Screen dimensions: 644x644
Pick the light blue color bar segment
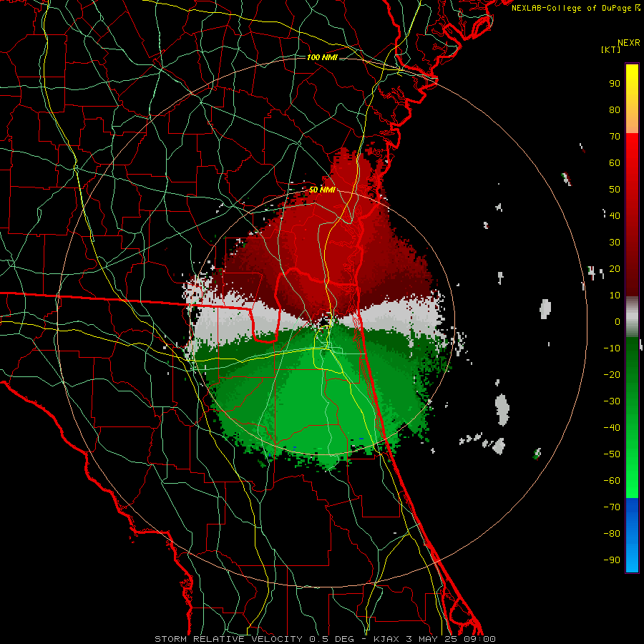coord(632,555)
